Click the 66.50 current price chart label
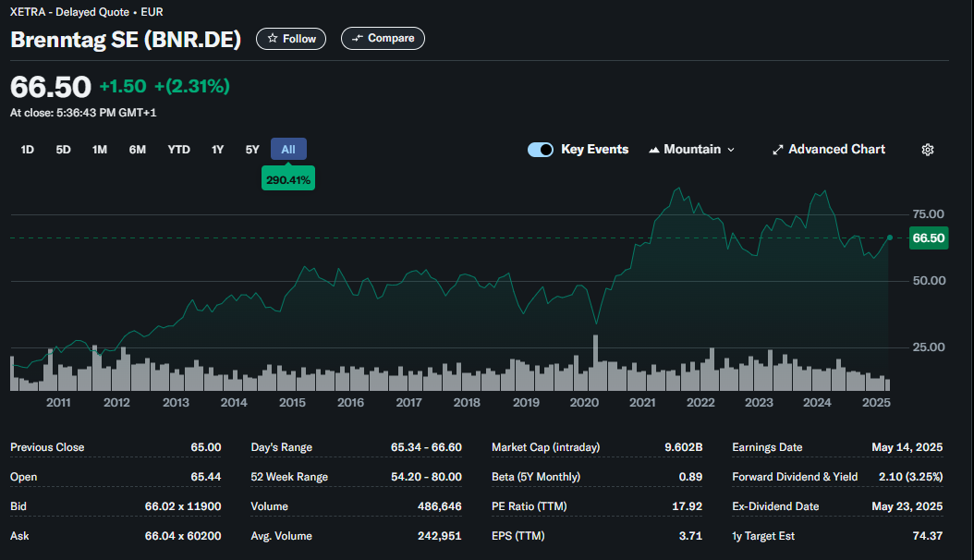The height and width of the screenshot is (560, 974). click(x=929, y=237)
